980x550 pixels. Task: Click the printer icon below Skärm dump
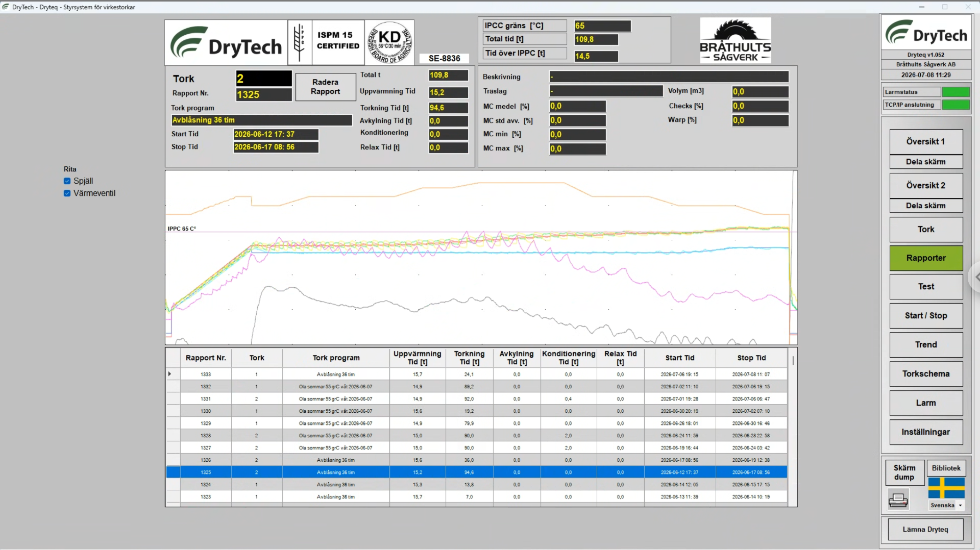click(x=898, y=499)
